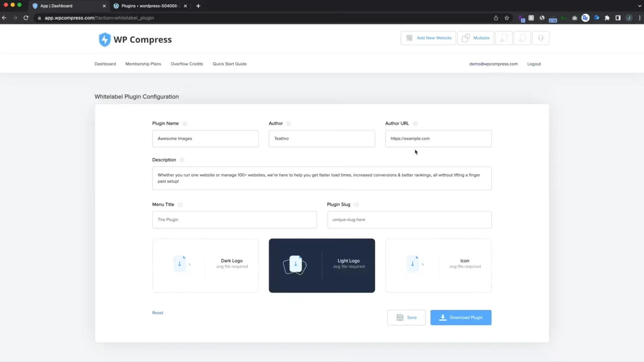Open the Chrome three-dot menu
Screen dimensions: 644x362
[639, 18]
